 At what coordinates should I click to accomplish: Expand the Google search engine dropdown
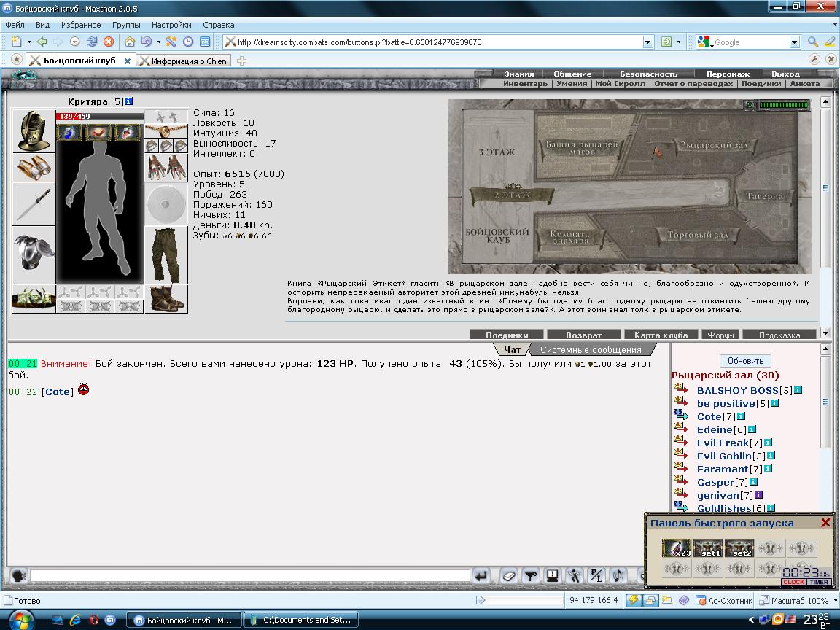[795, 42]
